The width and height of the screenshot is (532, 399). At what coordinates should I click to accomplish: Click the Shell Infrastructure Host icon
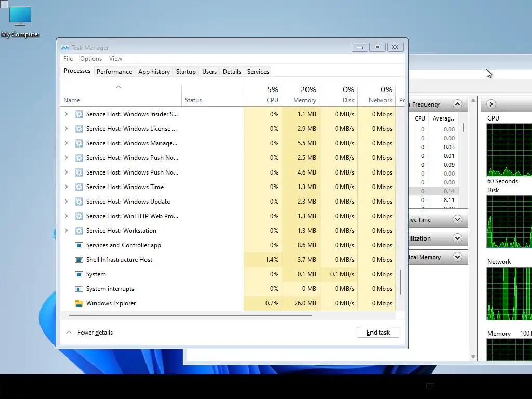pyautogui.click(x=79, y=260)
